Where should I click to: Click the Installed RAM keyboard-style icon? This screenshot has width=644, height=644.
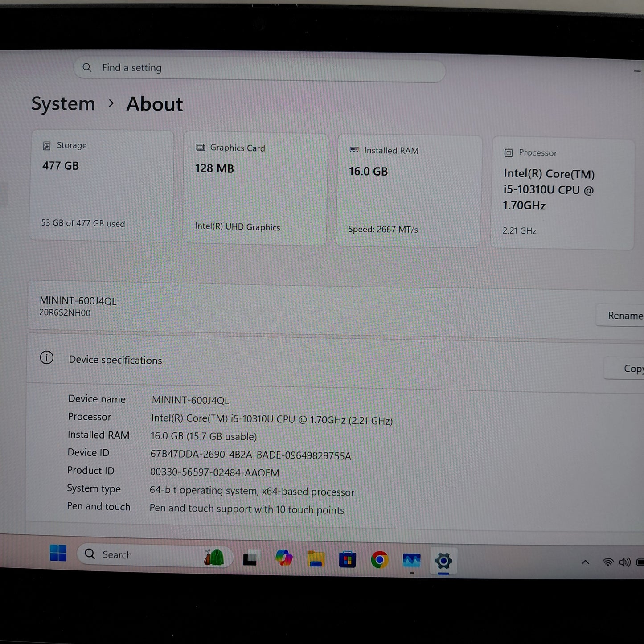pos(353,150)
